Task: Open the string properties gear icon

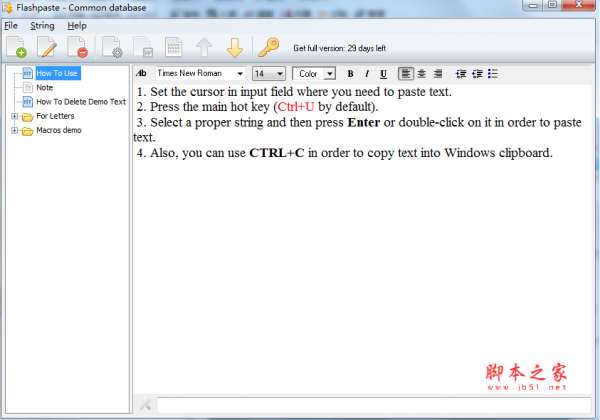Action: [x=112, y=47]
